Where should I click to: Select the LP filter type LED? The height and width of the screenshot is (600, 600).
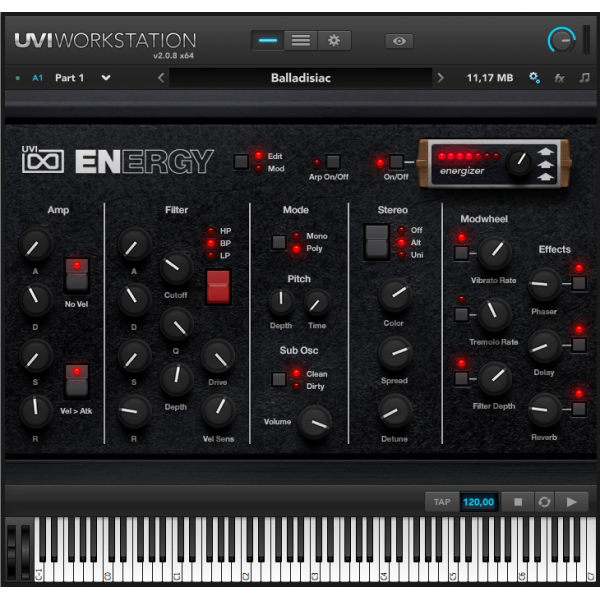pyautogui.click(x=211, y=255)
